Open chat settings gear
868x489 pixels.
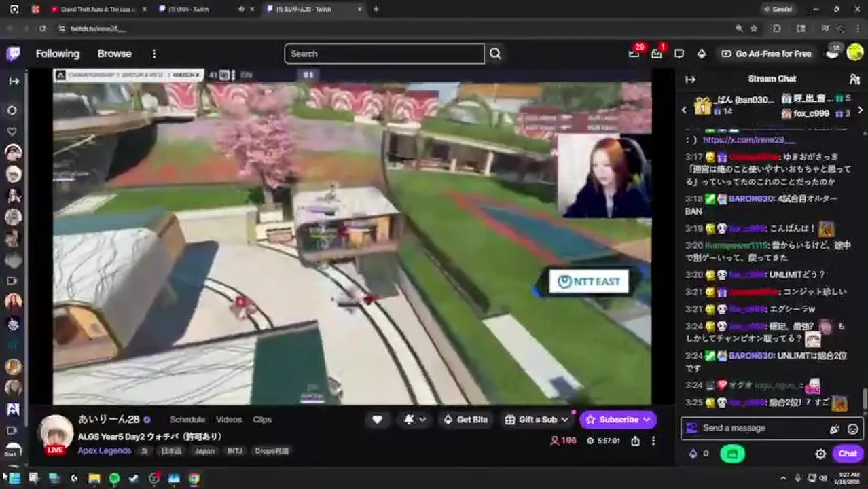(820, 454)
